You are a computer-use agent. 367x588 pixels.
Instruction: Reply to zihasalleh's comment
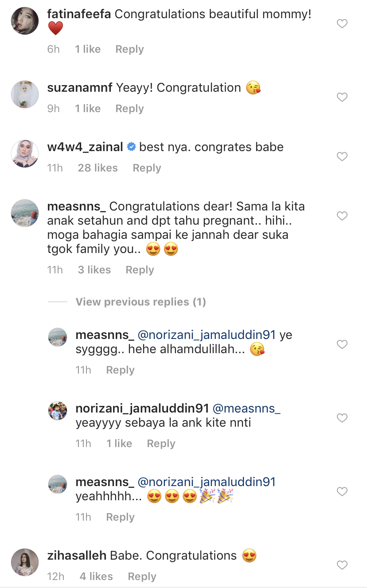click(142, 576)
